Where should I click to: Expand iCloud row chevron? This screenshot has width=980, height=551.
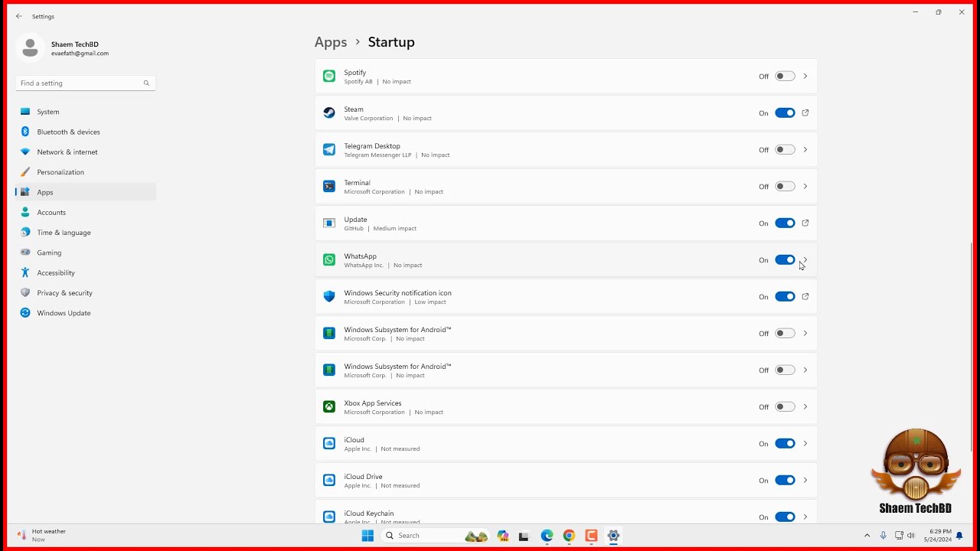pyautogui.click(x=805, y=444)
